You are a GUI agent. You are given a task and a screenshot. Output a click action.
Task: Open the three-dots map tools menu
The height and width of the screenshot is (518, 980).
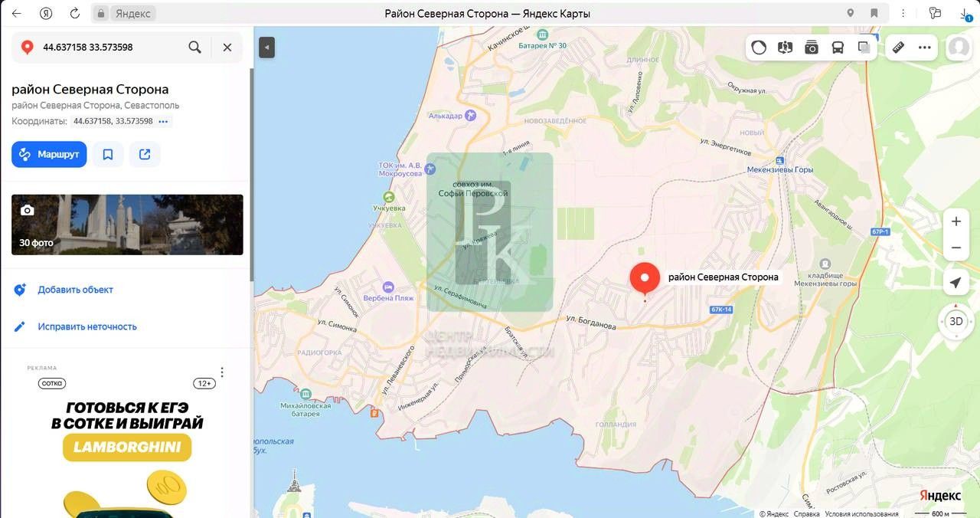(925, 48)
